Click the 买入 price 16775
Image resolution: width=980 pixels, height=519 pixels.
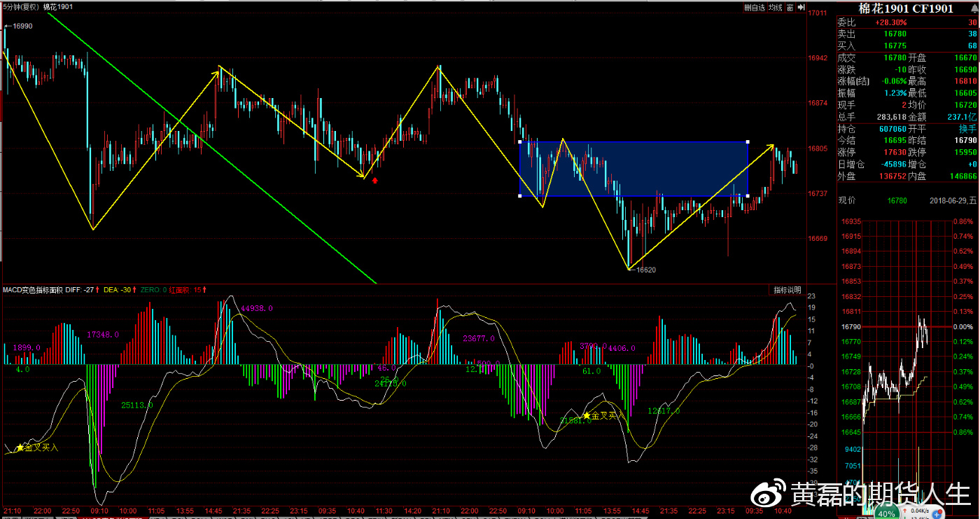click(x=895, y=46)
